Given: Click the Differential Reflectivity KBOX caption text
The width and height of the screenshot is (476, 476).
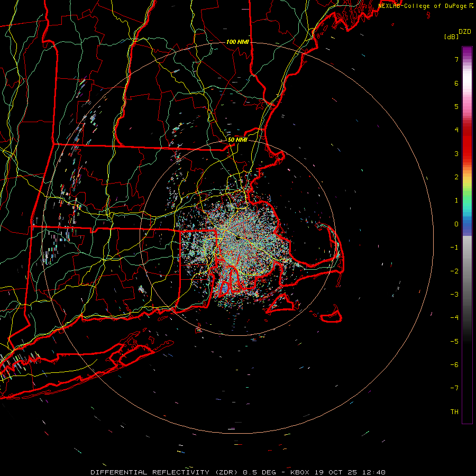Looking at the screenshot, I should pos(238,472).
